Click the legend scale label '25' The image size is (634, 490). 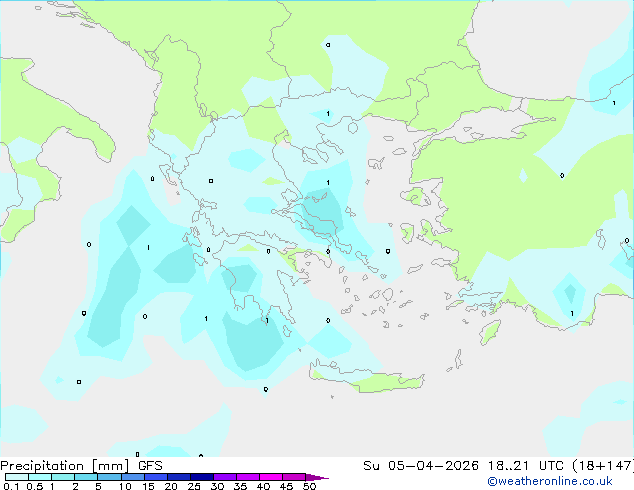click(194, 486)
